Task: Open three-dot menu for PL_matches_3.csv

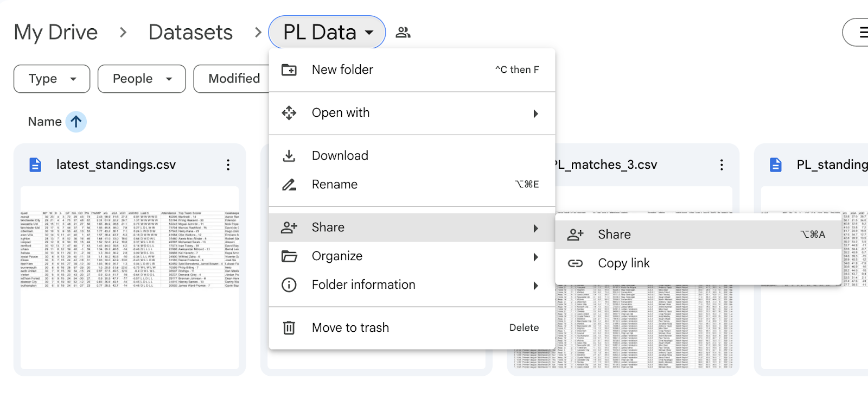Action: [x=721, y=165]
